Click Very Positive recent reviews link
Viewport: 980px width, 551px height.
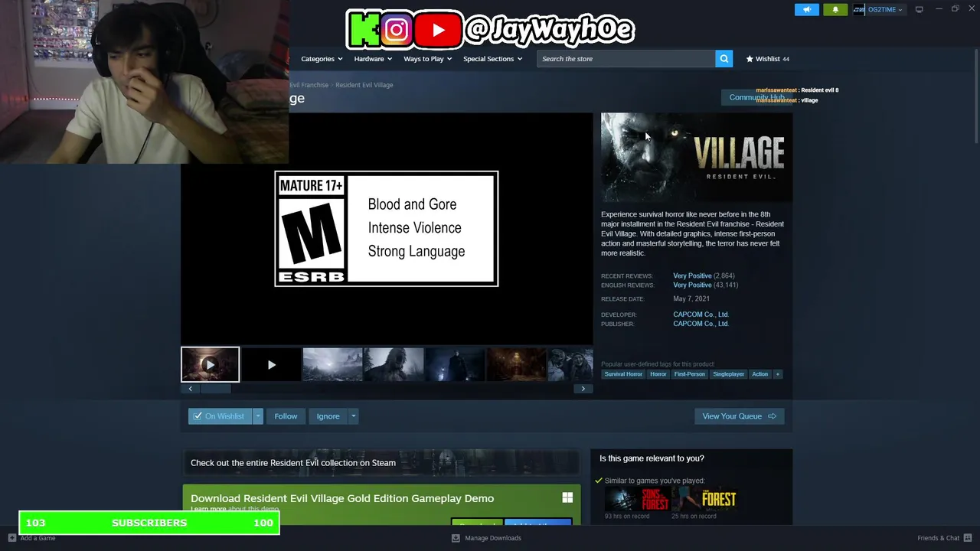coord(692,275)
